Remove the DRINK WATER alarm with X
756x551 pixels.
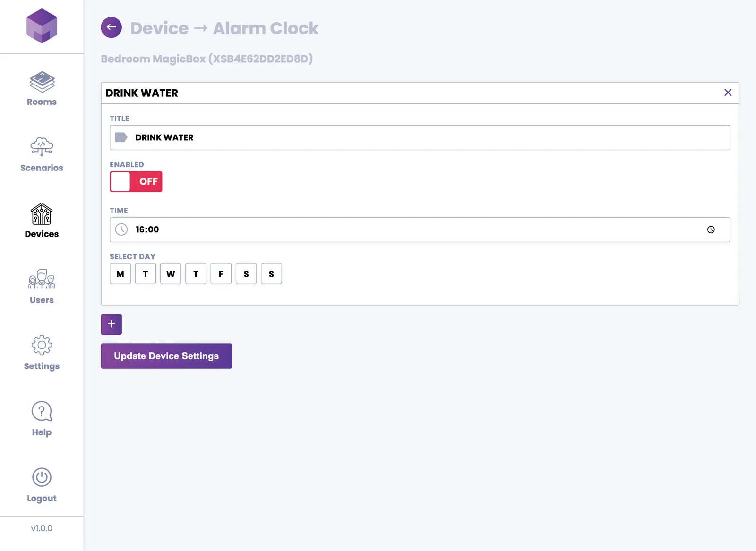[x=728, y=93]
